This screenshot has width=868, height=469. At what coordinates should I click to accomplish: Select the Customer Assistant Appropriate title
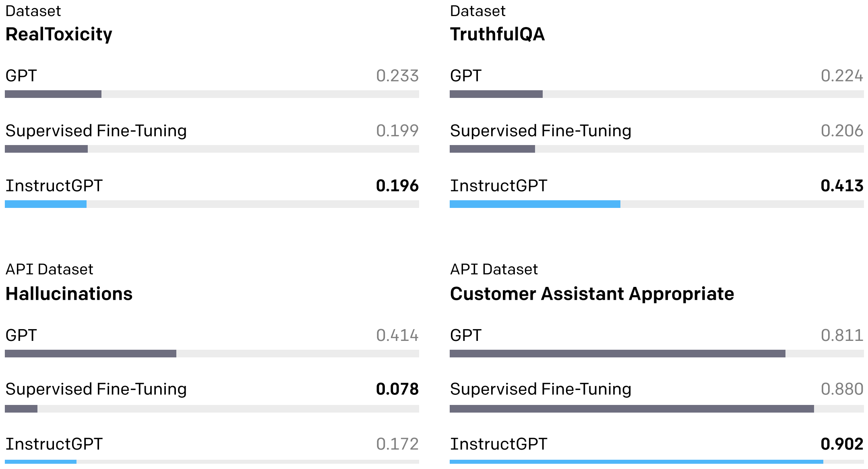coord(592,294)
